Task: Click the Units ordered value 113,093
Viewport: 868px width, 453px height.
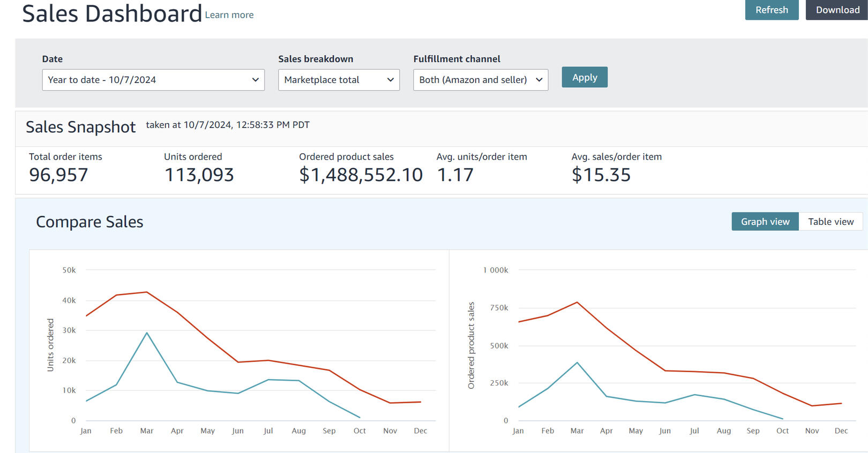Action: [x=199, y=175]
